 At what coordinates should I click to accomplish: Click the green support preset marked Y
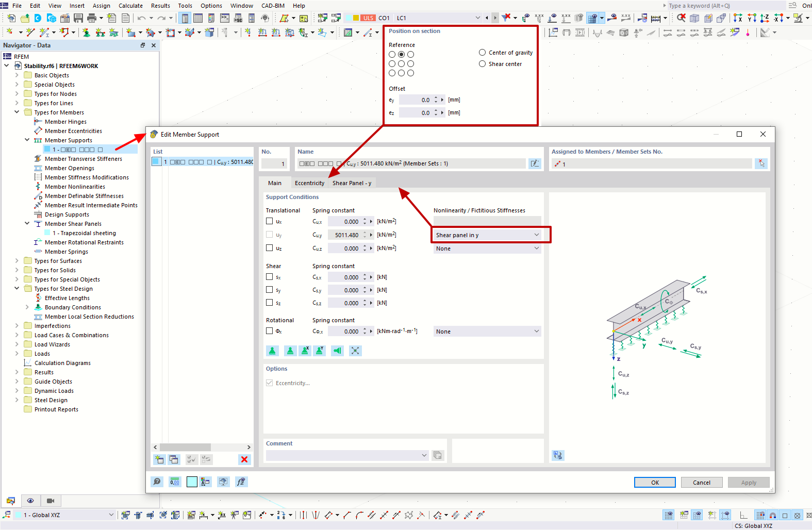[x=320, y=351]
